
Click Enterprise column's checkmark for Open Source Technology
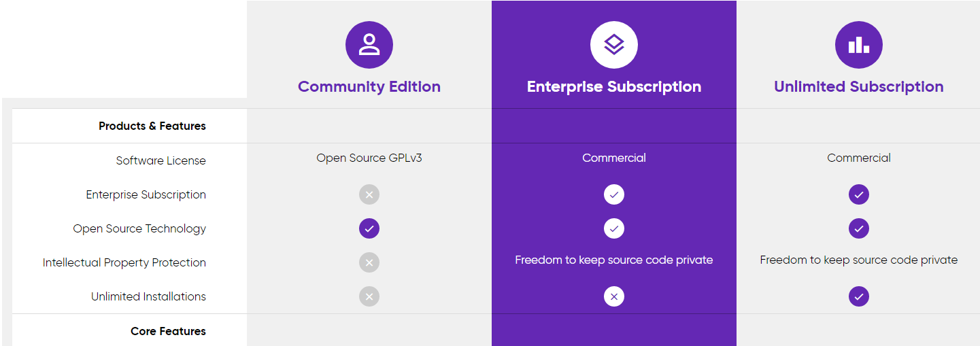tap(614, 228)
